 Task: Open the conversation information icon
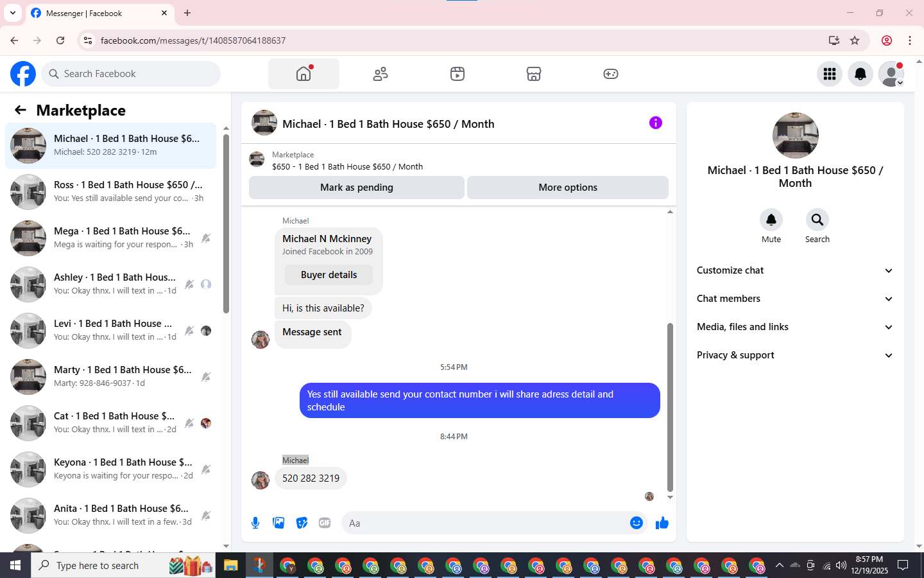[x=655, y=123]
